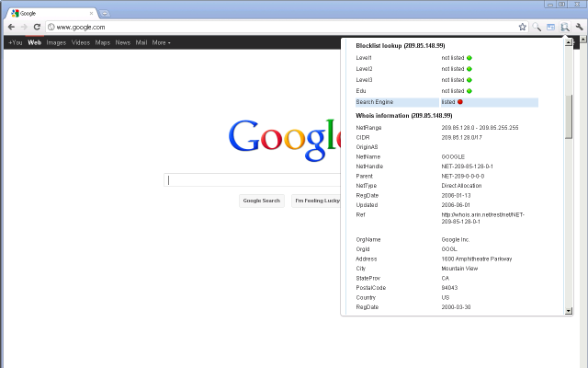Click the NetName value GOOGLE
The height and width of the screenshot is (368, 588).
click(453, 157)
